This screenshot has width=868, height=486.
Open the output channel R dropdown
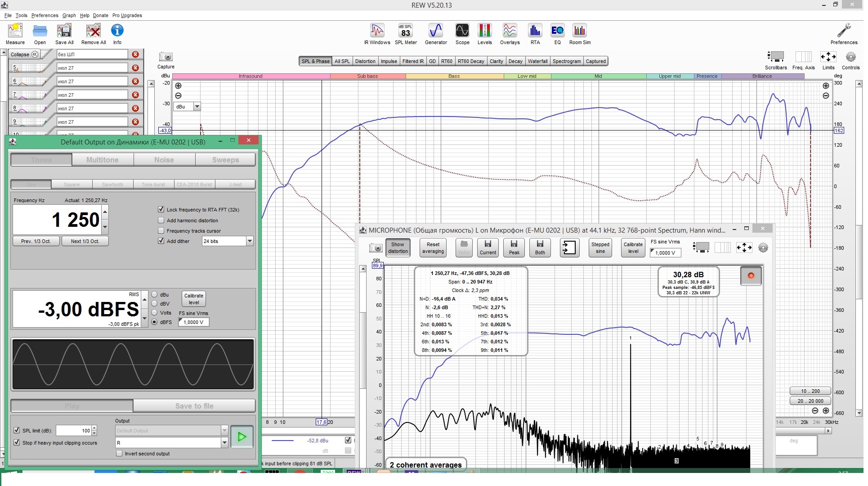(x=224, y=443)
